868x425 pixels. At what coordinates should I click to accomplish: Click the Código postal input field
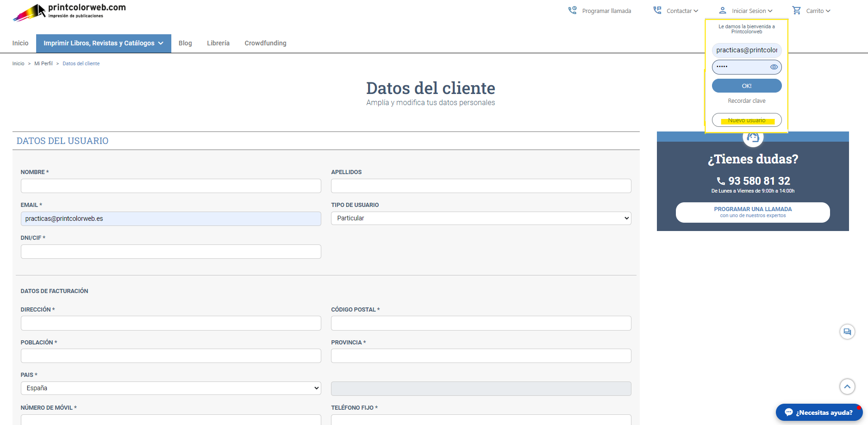click(481, 323)
